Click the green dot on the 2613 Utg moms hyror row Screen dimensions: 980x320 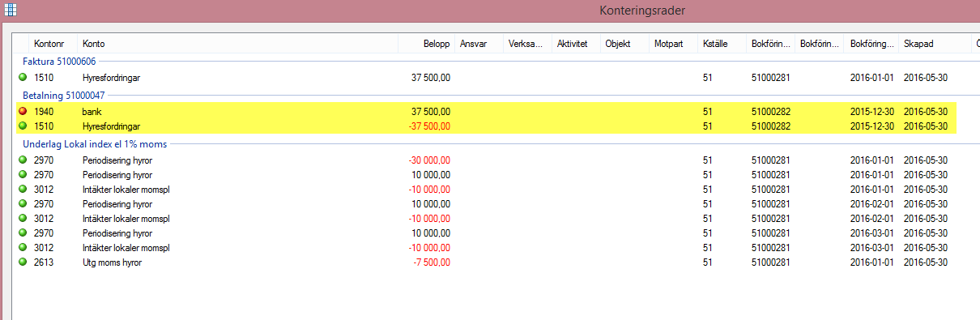(23, 262)
